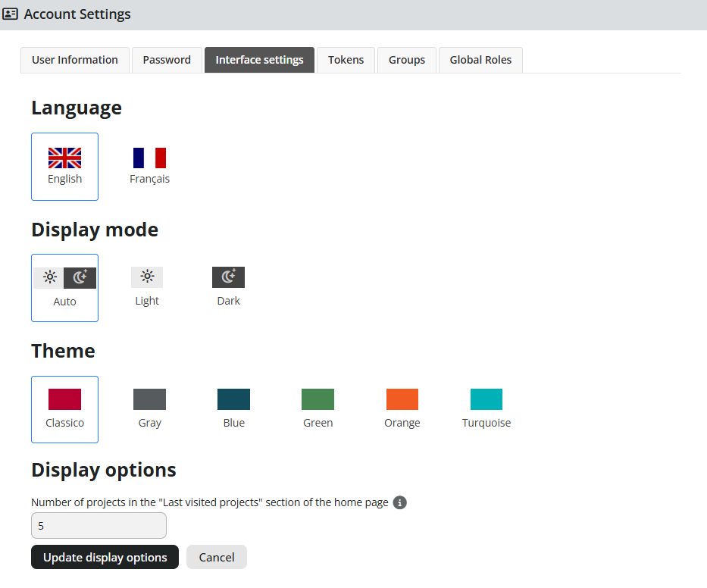Switch display mode to Light

click(146, 286)
